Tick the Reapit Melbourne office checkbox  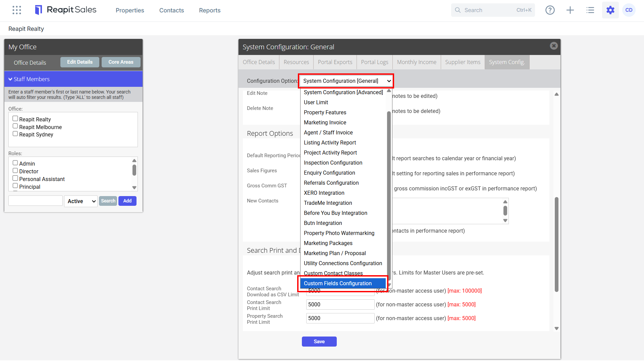point(15,126)
